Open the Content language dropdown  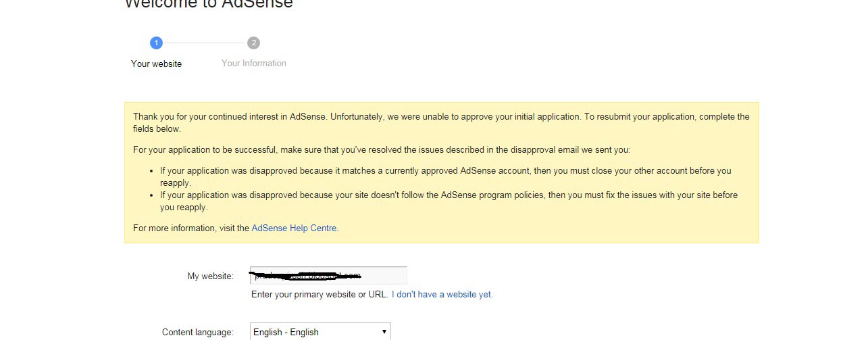point(320,332)
